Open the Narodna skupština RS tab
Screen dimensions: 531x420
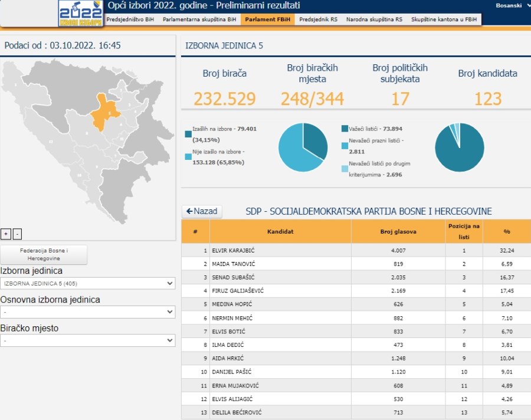click(x=374, y=19)
